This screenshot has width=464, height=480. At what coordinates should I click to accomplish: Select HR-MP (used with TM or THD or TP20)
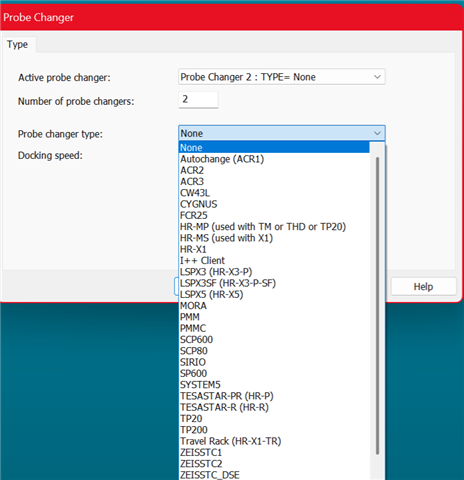274,227
